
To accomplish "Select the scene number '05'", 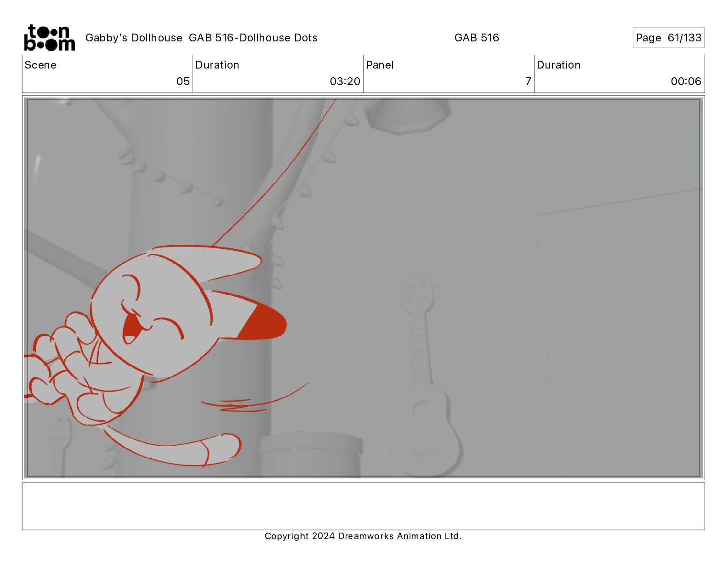I will (x=183, y=81).
